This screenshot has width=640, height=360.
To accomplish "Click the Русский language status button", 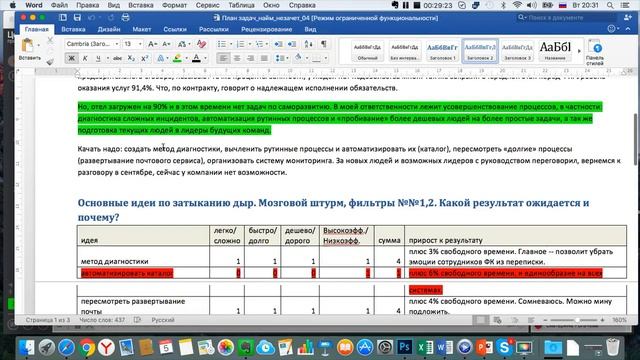I will coord(163,320).
